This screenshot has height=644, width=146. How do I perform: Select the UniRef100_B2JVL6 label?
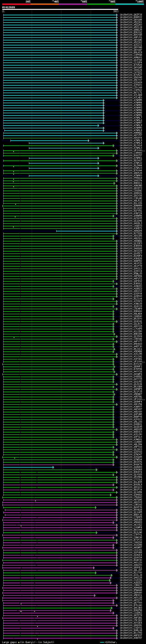[131, 145]
